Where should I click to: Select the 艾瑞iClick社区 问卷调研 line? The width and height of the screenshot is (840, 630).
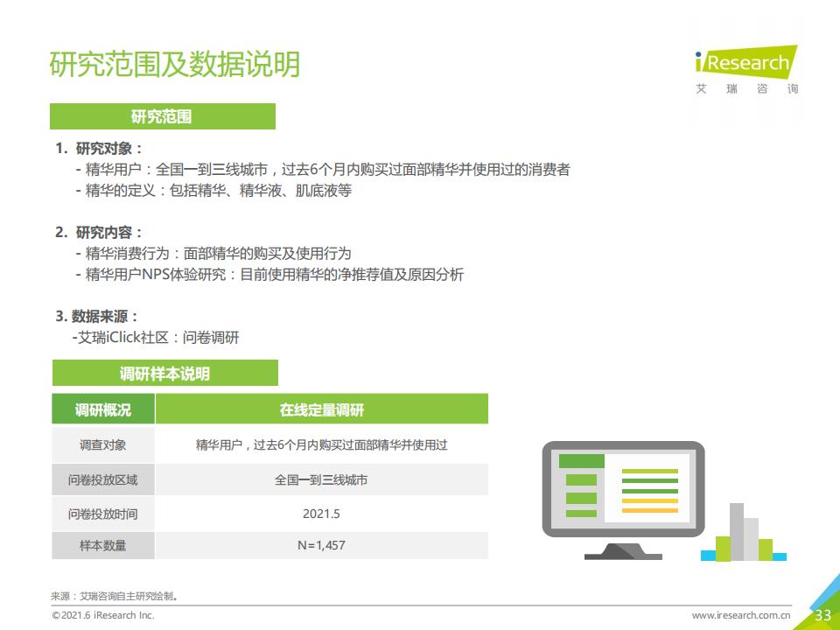(156, 338)
